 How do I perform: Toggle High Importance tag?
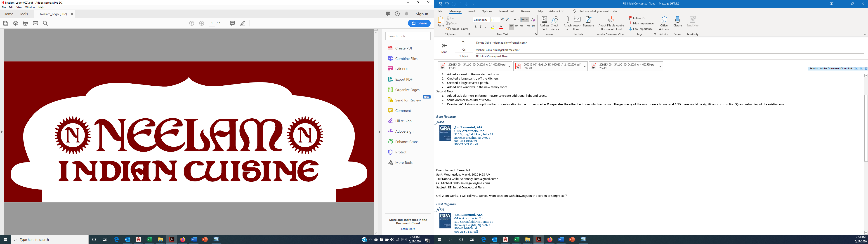641,23
